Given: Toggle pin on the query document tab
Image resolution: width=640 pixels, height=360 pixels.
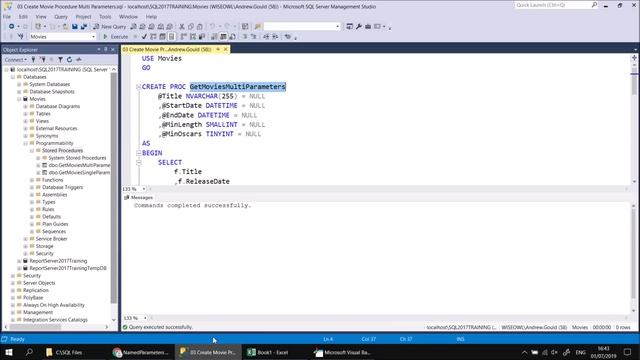Looking at the screenshot, I should pos(218,49).
